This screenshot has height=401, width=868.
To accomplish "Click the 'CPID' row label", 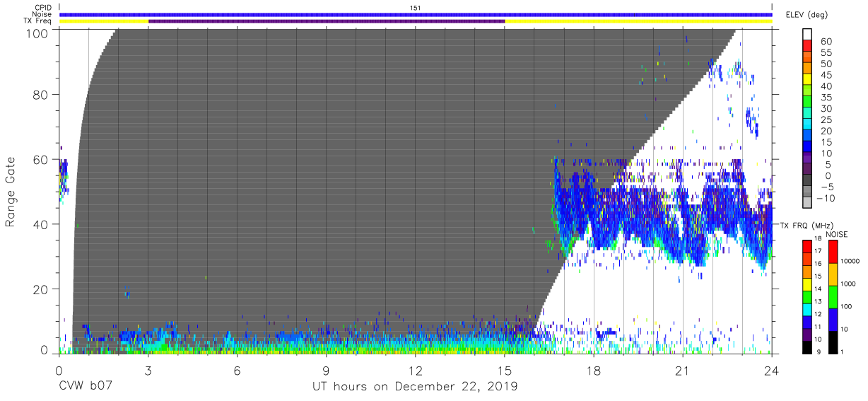I will (44, 8).
